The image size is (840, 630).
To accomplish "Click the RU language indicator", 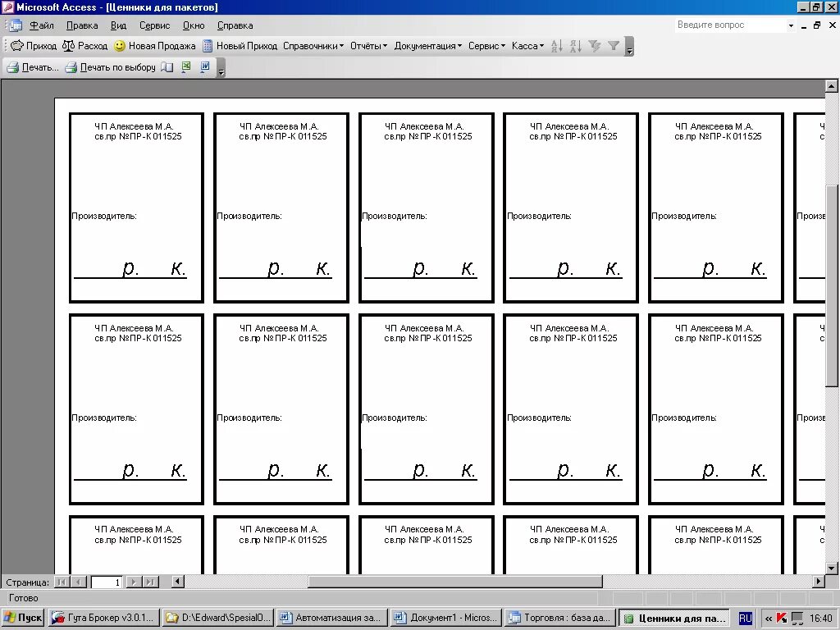I will (x=745, y=619).
